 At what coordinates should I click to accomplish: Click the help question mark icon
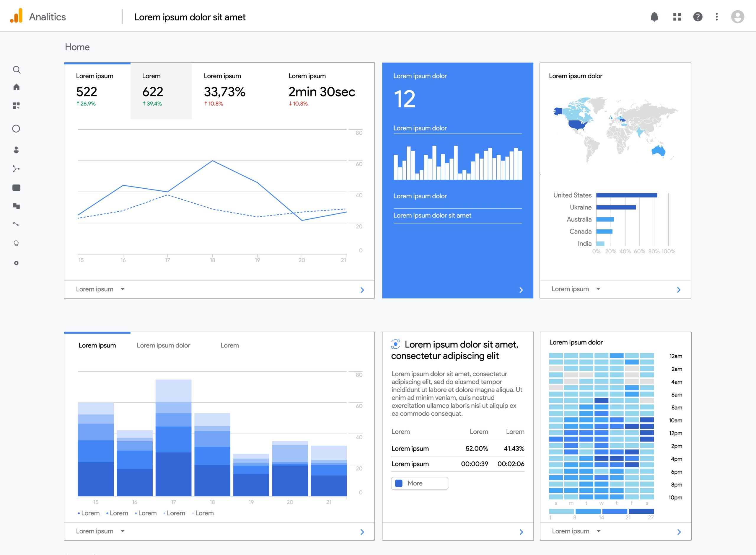pos(698,17)
